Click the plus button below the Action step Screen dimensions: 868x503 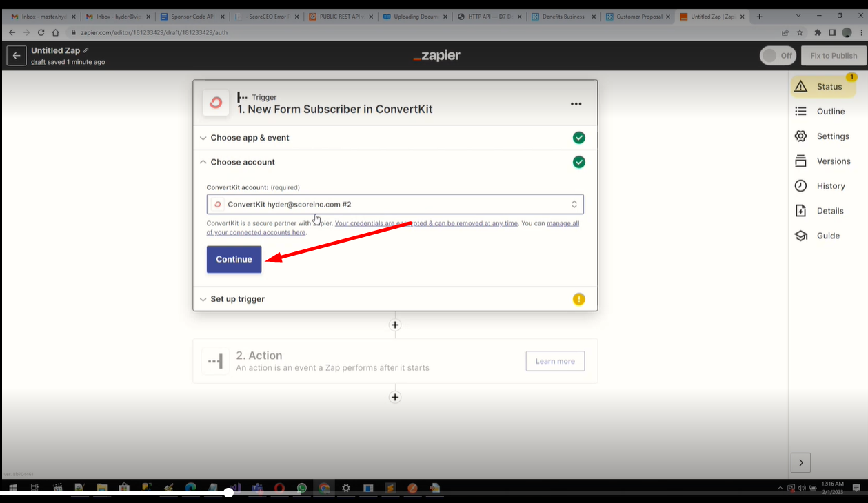coord(395,398)
